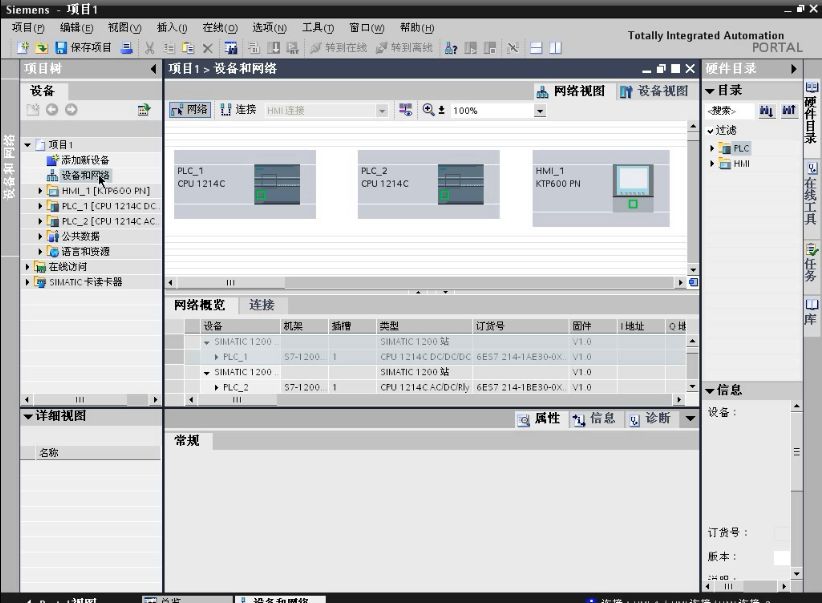Toggle the 过滤 filter checkbox
Screen dimensions: 822x603
[710, 131]
